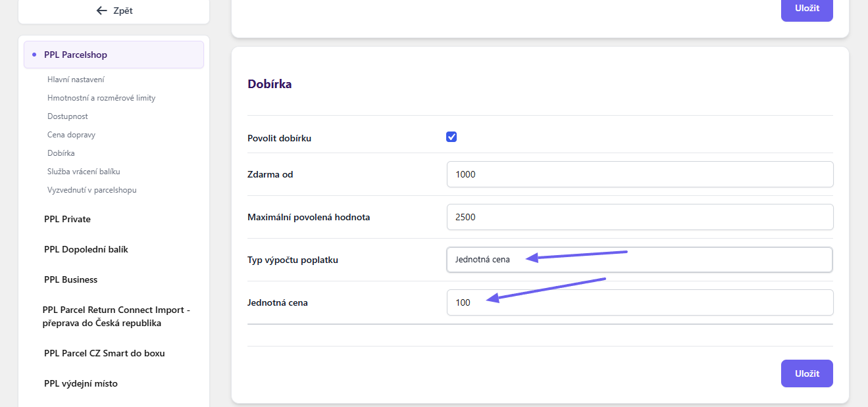The image size is (868, 407).
Task: Select PPL Business in the sidebar
Action: point(70,279)
